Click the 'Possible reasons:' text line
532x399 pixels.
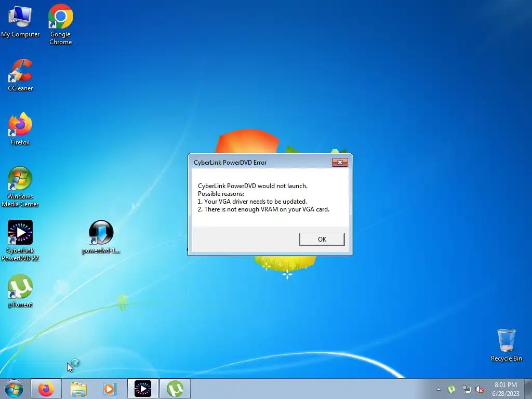[221, 194]
